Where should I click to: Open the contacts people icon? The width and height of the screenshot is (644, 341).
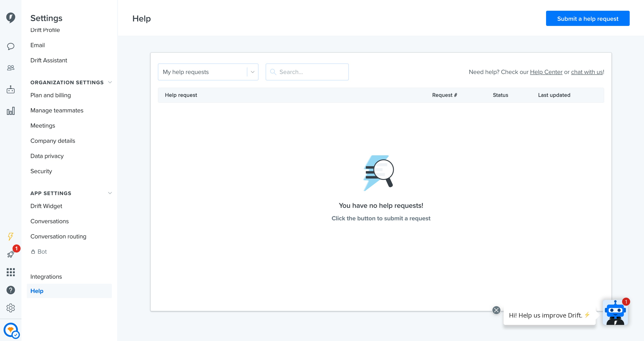tap(11, 68)
